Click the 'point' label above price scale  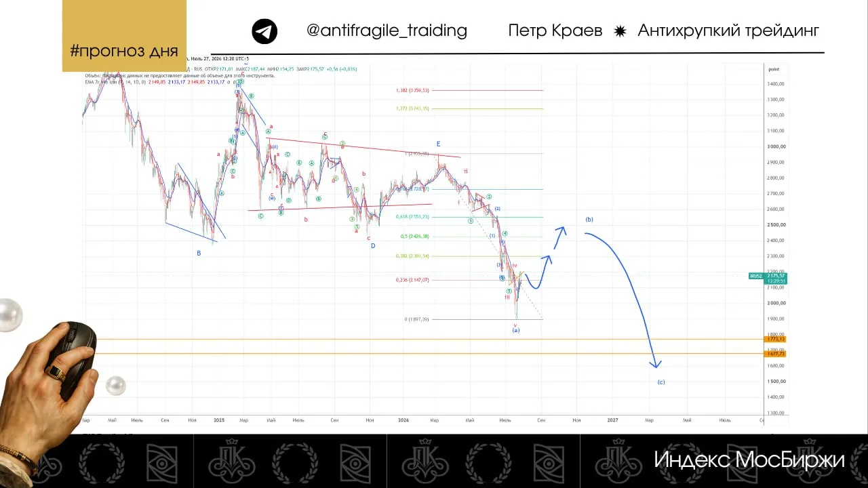click(774, 69)
